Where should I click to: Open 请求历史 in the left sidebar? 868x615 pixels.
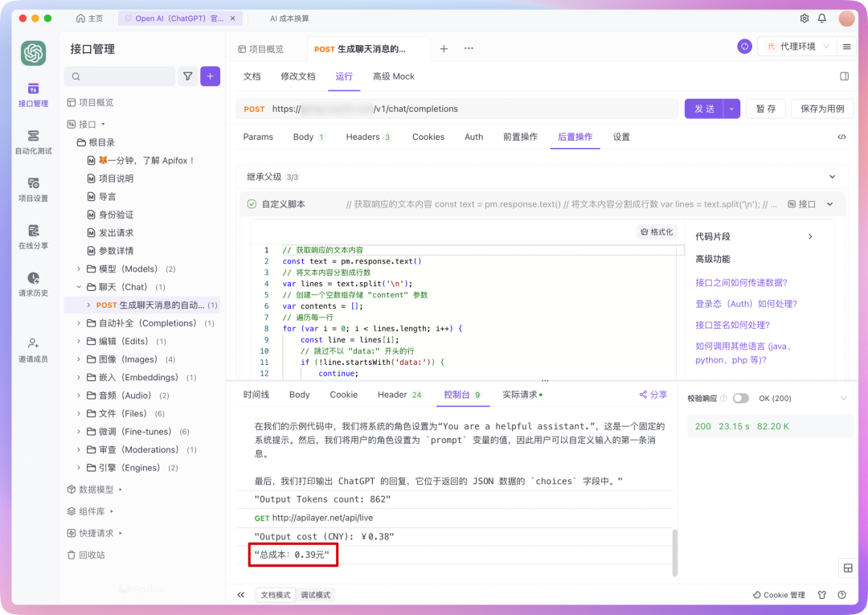[33, 284]
